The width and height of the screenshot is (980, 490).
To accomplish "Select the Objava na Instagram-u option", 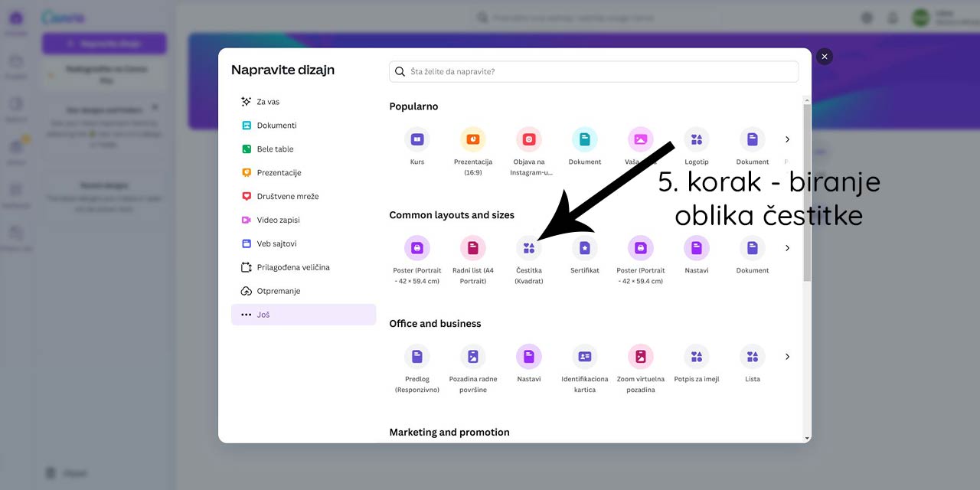I will click(528, 140).
